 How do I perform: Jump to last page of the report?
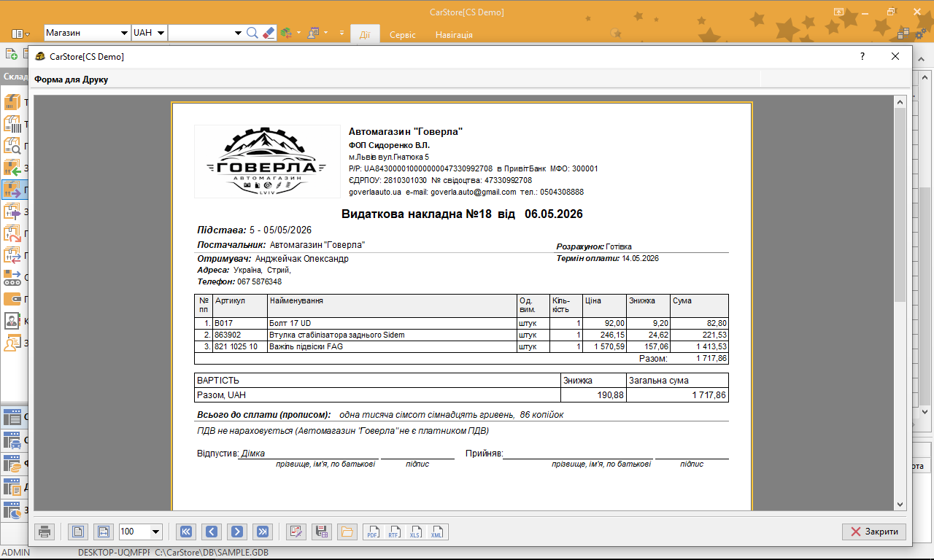pos(262,532)
